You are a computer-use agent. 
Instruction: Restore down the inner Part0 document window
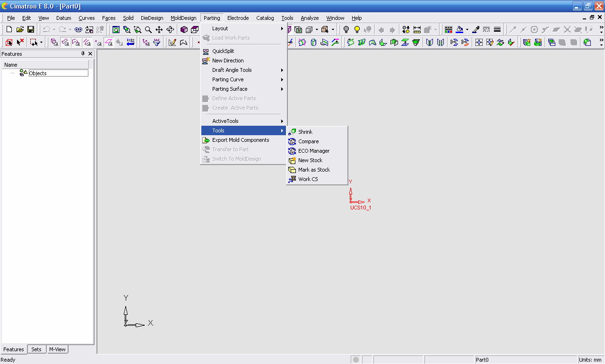[592, 17]
